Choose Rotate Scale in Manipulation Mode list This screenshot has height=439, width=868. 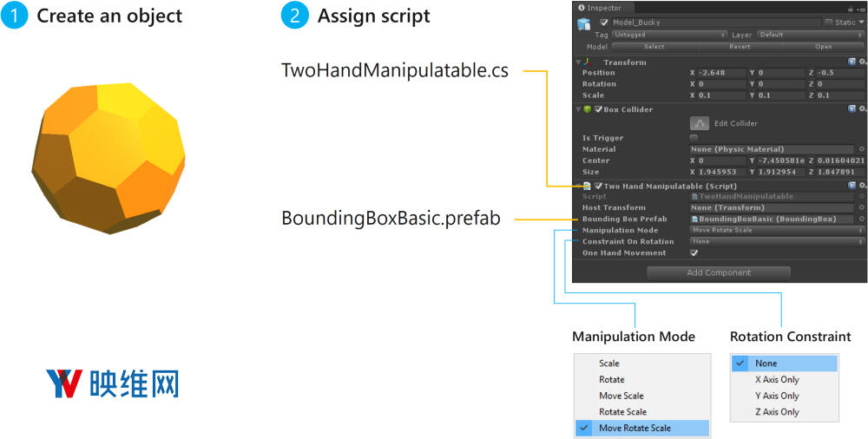click(x=621, y=412)
